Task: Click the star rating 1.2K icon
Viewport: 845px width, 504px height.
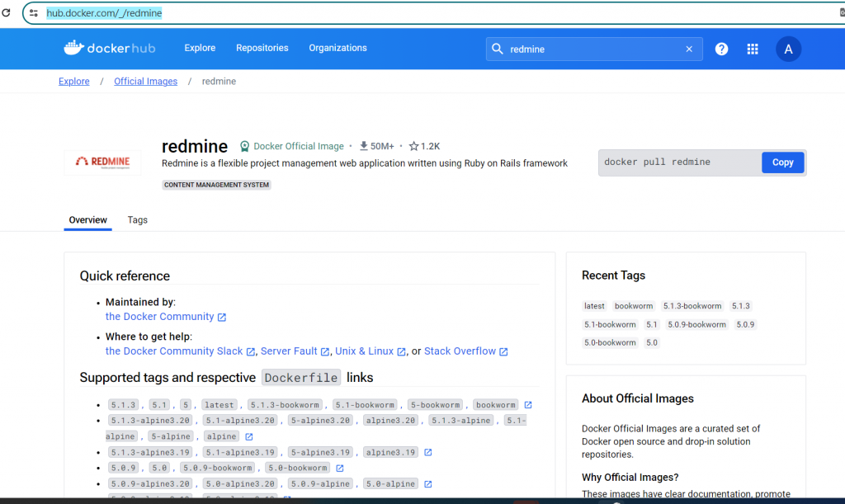Action: [x=414, y=146]
